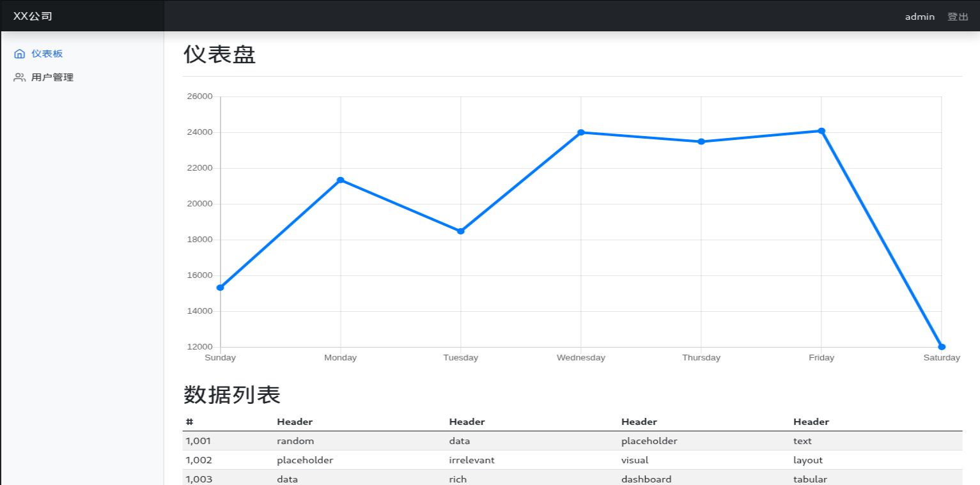Viewport: 980px width, 485px height.
Task: Select the Wednesday data point on chart
Action: click(581, 132)
